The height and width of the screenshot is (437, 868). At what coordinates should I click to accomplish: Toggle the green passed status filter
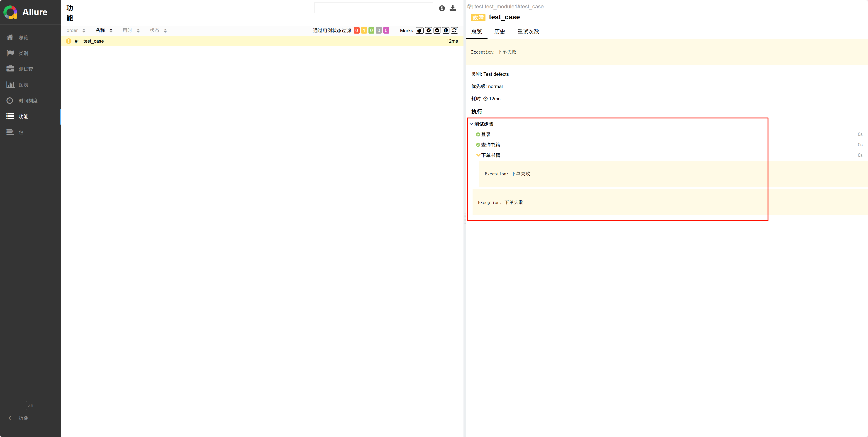click(371, 30)
